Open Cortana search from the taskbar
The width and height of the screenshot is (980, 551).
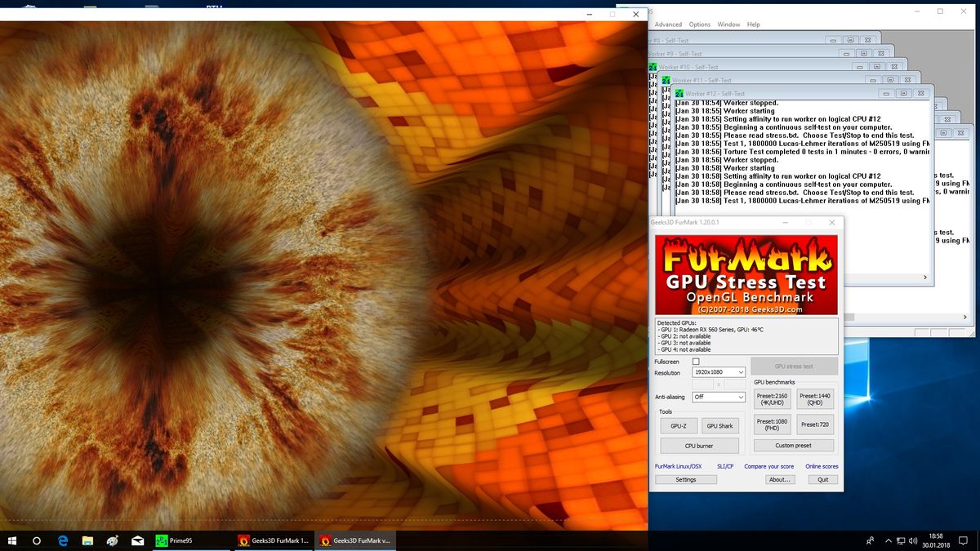click(36, 540)
